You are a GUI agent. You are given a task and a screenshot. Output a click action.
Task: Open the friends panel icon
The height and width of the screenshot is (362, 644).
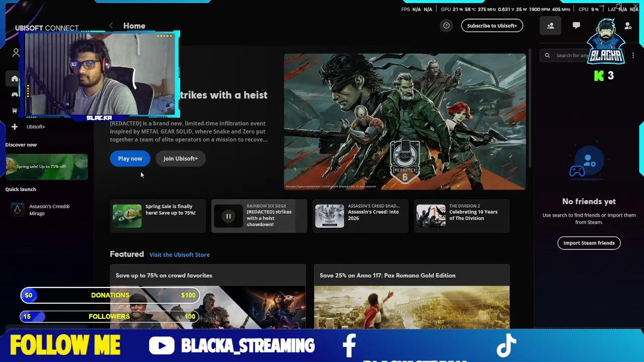click(550, 26)
